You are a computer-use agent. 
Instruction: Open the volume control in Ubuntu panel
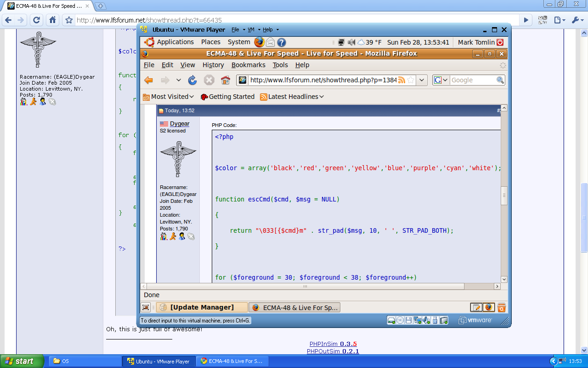coord(351,42)
